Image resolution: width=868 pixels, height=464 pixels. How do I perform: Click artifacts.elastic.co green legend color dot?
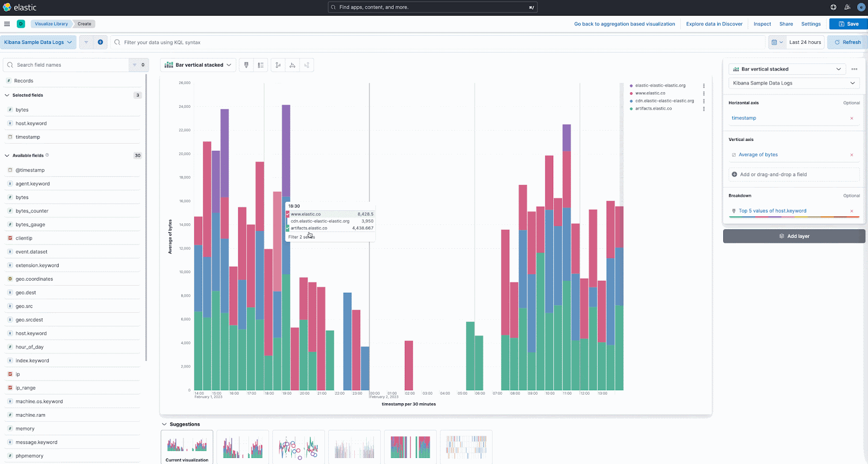click(631, 109)
